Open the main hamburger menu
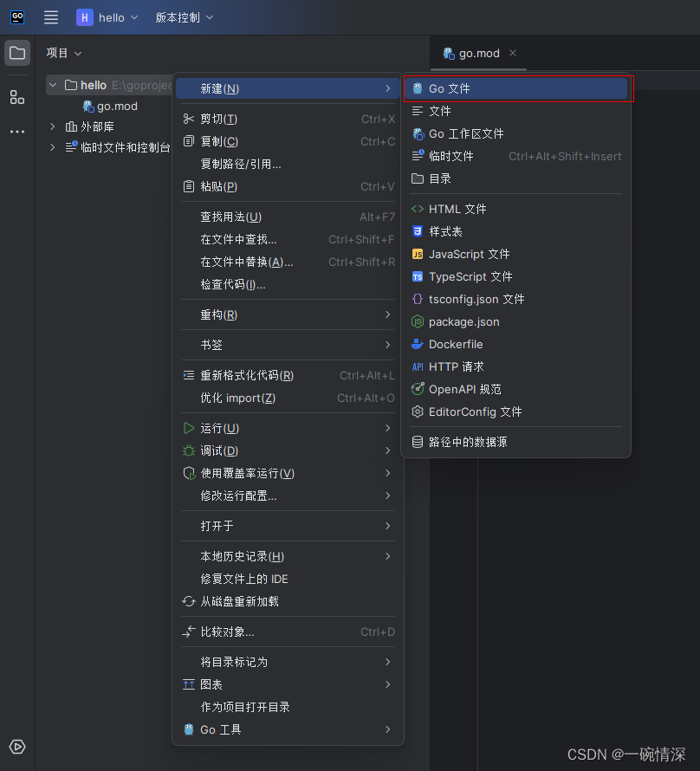700x771 pixels. tap(50, 17)
